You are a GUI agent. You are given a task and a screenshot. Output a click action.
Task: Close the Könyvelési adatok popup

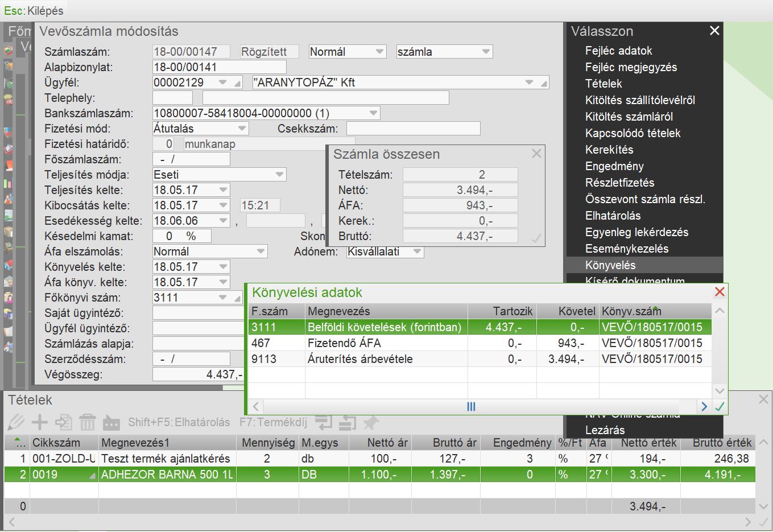pos(720,292)
